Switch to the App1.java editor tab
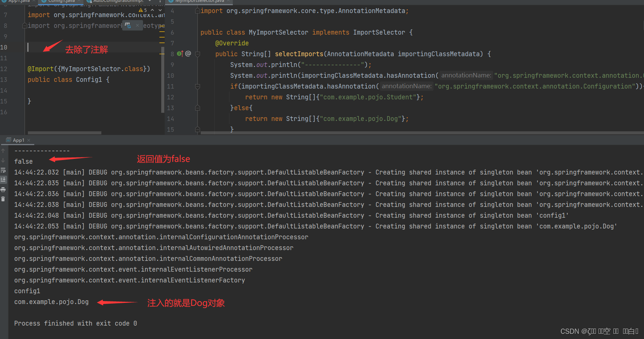The width and height of the screenshot is (644, 339). pos(18,1)
